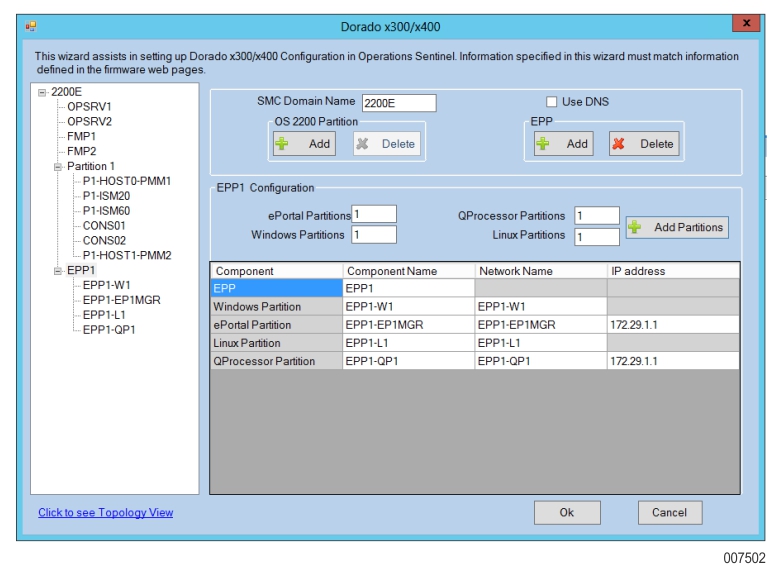Select the QProcessor Partition row label
This screenshot has width=775, height=570.
tap(277, 361)
